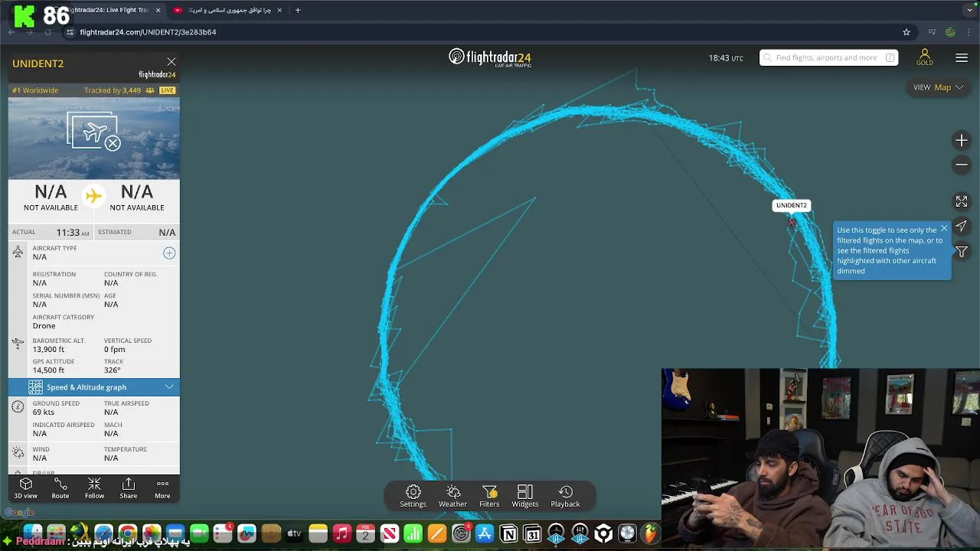This screenshot has width=980, height=551.
Task: Toggle the fullscreen map mode
Action: click(x=962, y=201)
